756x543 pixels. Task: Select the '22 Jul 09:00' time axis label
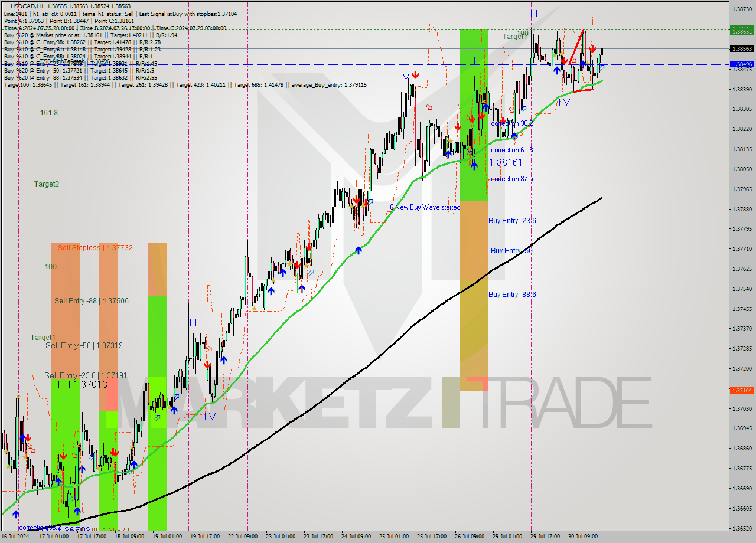(x=243, y=537)
